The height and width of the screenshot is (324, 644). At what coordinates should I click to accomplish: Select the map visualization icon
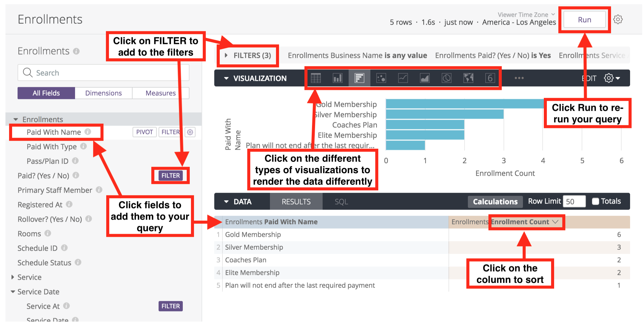(x=468, y=78)
